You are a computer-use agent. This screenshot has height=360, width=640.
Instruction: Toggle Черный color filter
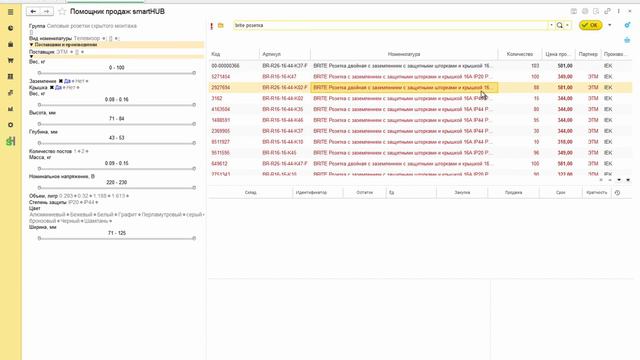tap(70, 221)
